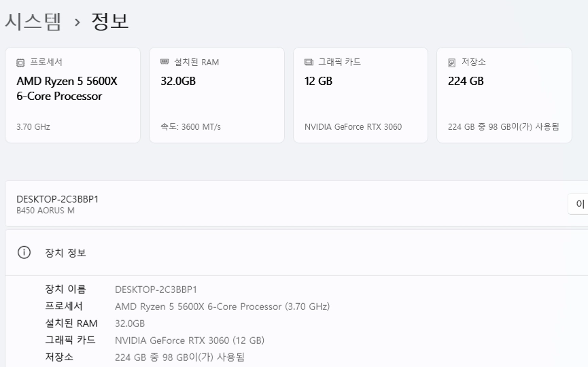Click the 장치 이름 label
The width and height of the screenshot is (588, 367).
pyautogui.click(x=66, y=289)
